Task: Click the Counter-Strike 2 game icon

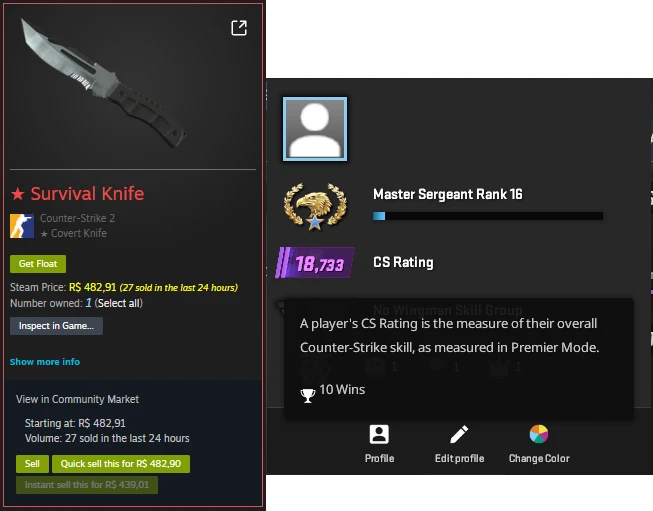Action: (22, 226)
